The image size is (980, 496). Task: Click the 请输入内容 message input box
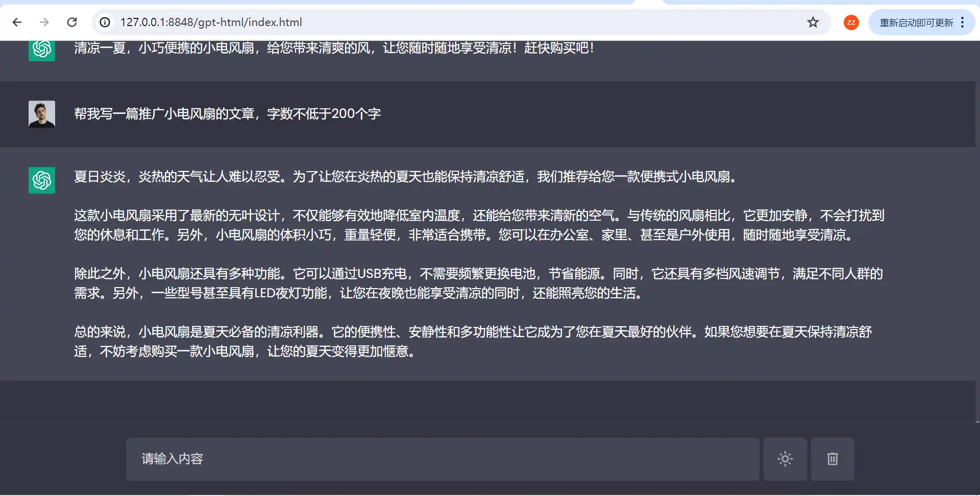point(442,459)
